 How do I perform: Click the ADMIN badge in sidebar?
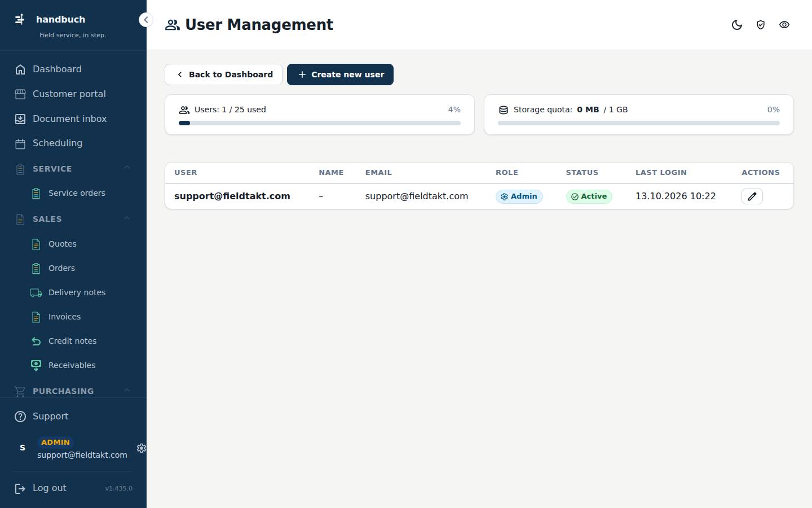click(x=55, y=443)
